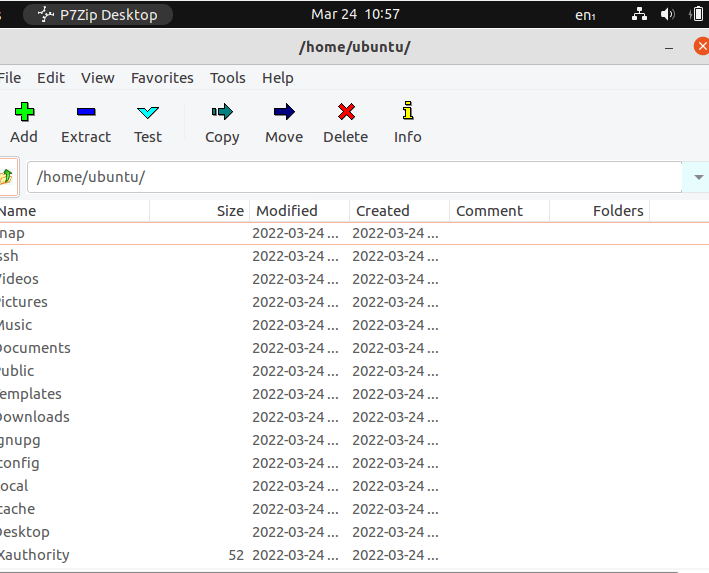Screen dimensions: 709x573
Task: Check the battery indicator icon
Action: [x=697, y=14]
